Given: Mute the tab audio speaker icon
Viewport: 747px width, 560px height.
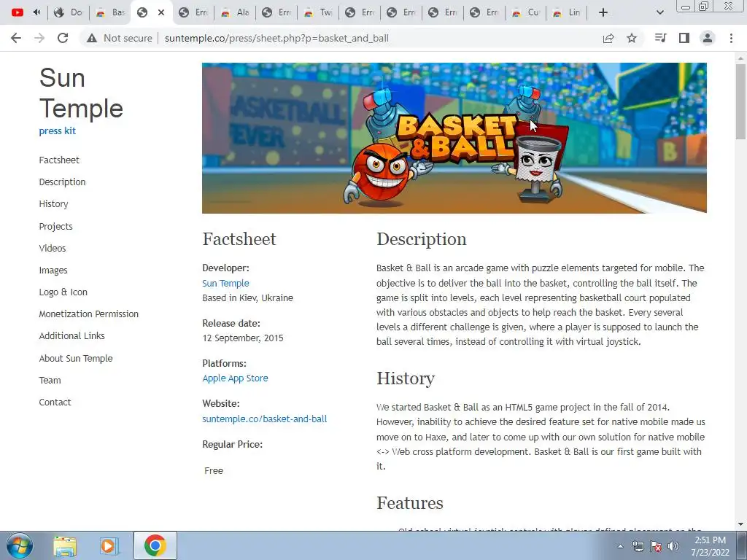Looking at the screenshot, I should (36, 12).
